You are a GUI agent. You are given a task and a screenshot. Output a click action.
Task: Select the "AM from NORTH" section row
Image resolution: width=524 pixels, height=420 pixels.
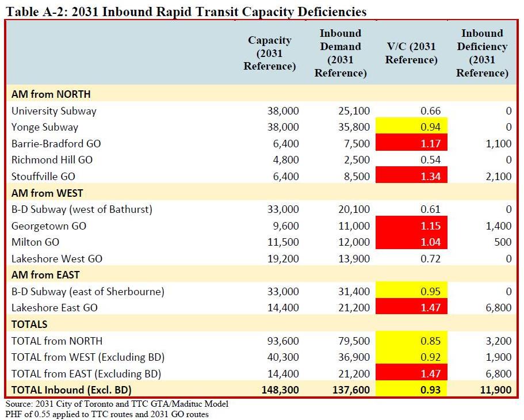[x=51, y=94]
